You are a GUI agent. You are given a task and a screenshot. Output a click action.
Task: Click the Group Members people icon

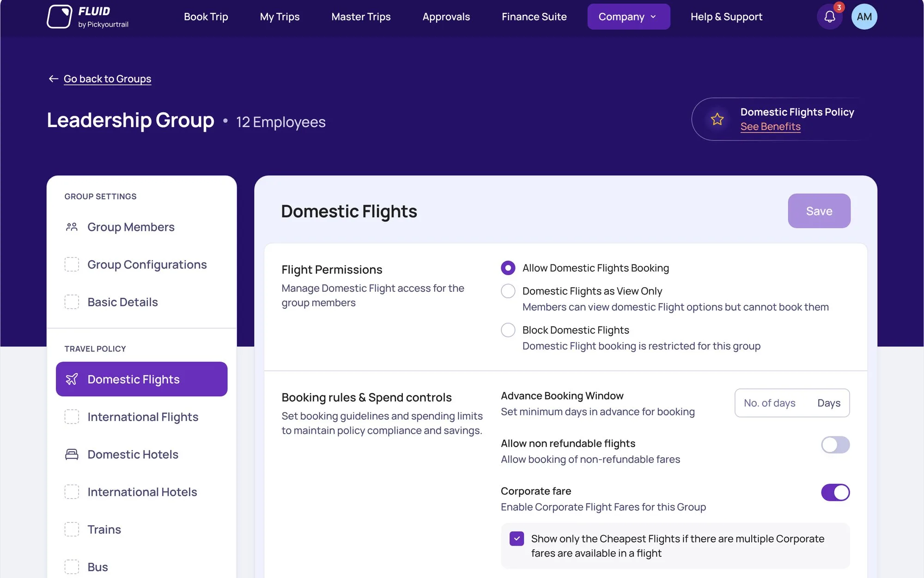tap(72, 227)
